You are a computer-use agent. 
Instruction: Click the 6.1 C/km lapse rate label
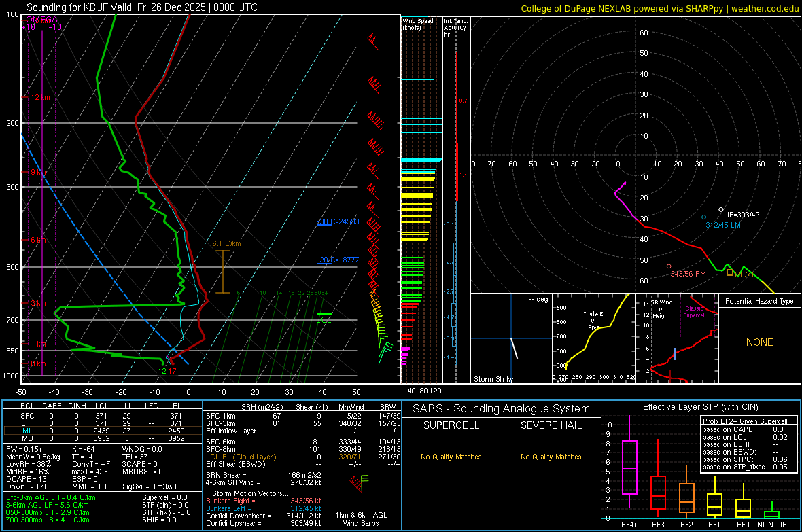[x=226, y=243]
